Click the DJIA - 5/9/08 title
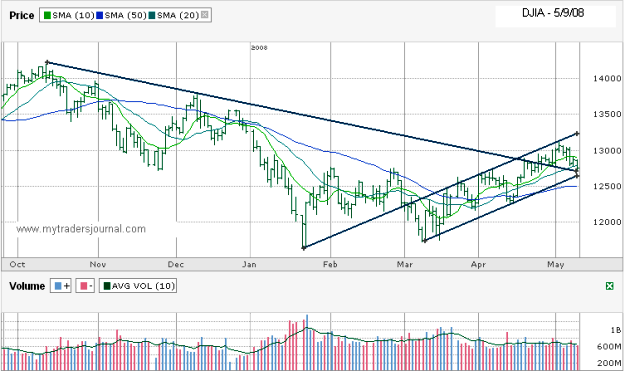625x371 pixels. point(553,13)
